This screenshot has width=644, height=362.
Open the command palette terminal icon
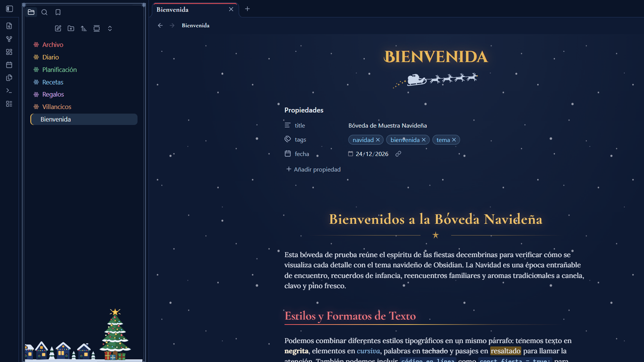click(9, 91)
